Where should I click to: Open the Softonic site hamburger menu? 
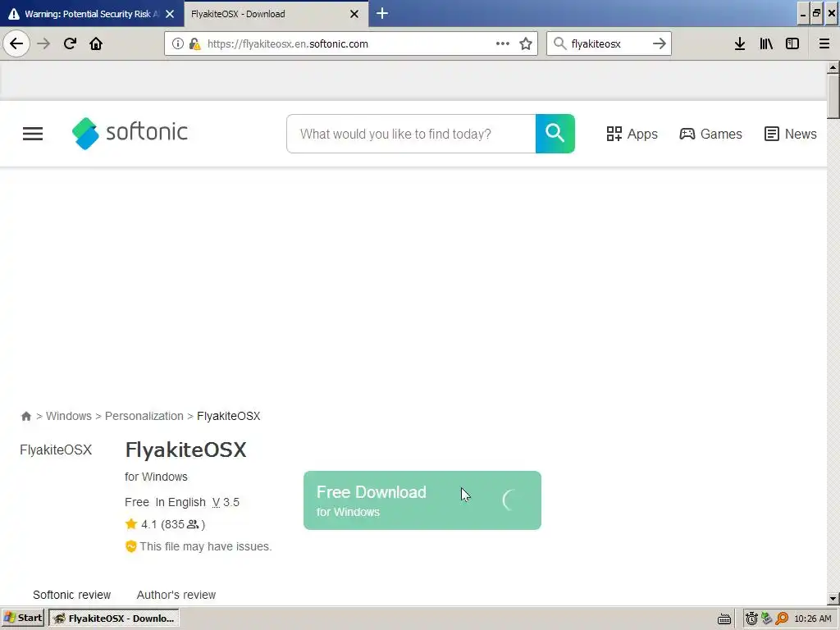[33, 134]
